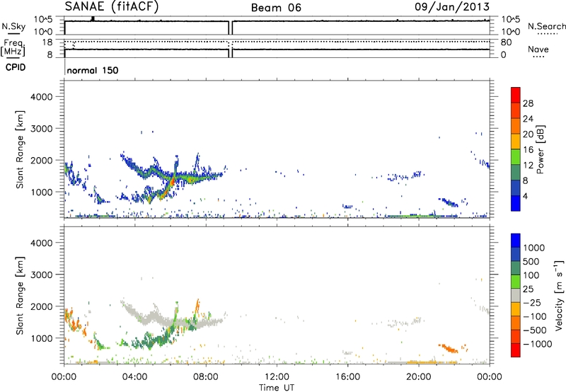
Task: Pick the 12–16 dB light green Power swatch
Action: [516, 157]
